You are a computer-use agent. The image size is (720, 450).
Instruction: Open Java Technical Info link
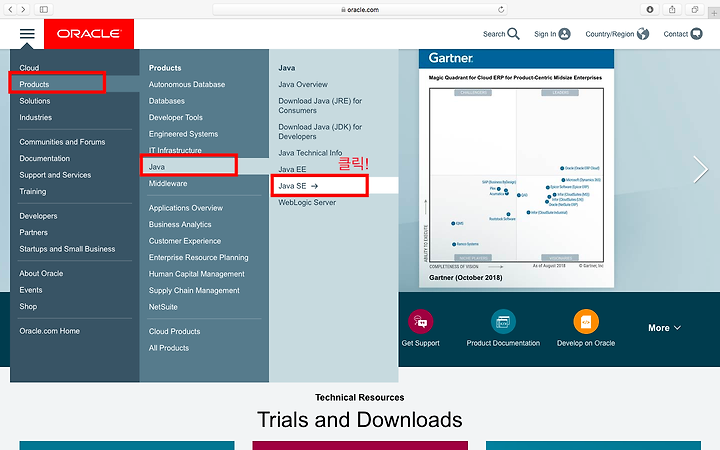310,153
